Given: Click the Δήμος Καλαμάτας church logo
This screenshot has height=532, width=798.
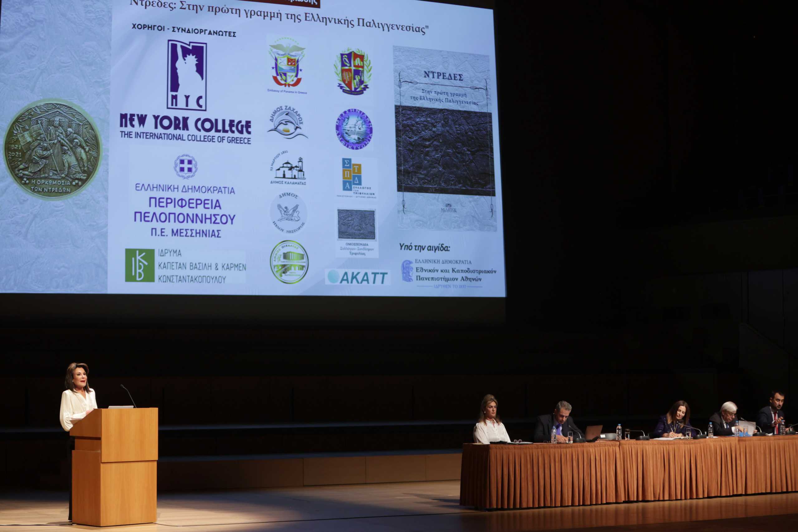Looking at the screenshot, I should (x=288, y=168).
